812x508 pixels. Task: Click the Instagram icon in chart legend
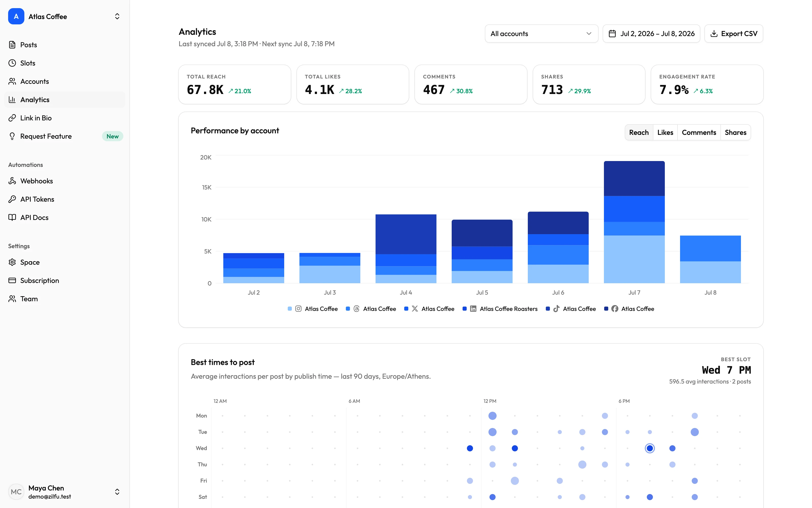[298, 309]
